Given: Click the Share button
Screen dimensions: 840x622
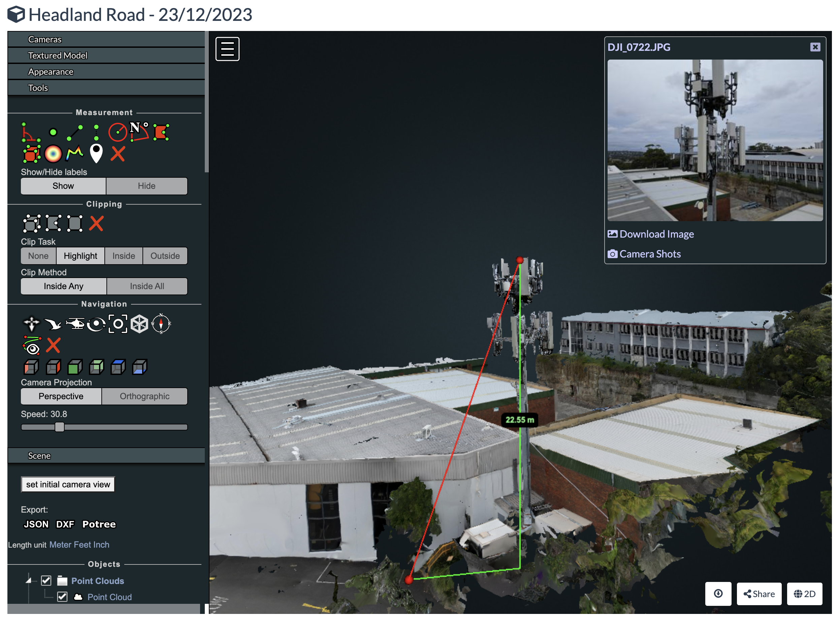Looking at the screenshot, I should [760, 594].
